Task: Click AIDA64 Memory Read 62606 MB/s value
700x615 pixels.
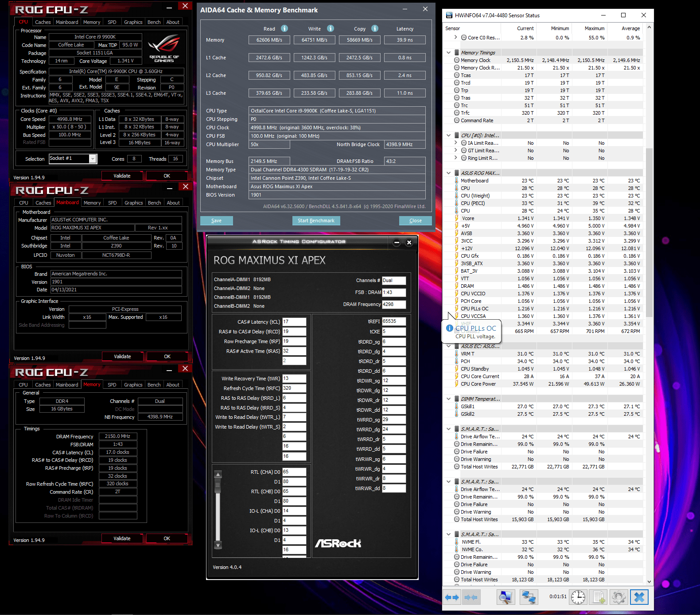Action: point(269,40)
